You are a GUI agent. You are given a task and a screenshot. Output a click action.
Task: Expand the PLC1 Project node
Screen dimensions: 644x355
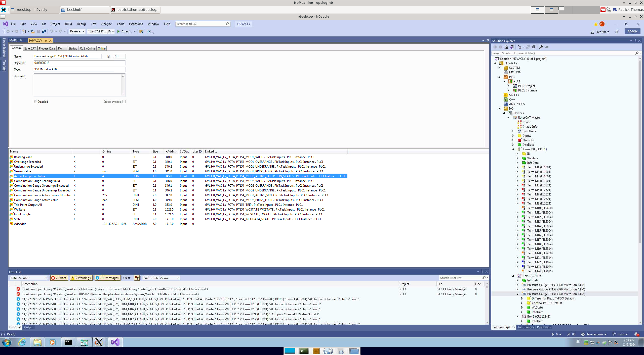pos(508,86)
